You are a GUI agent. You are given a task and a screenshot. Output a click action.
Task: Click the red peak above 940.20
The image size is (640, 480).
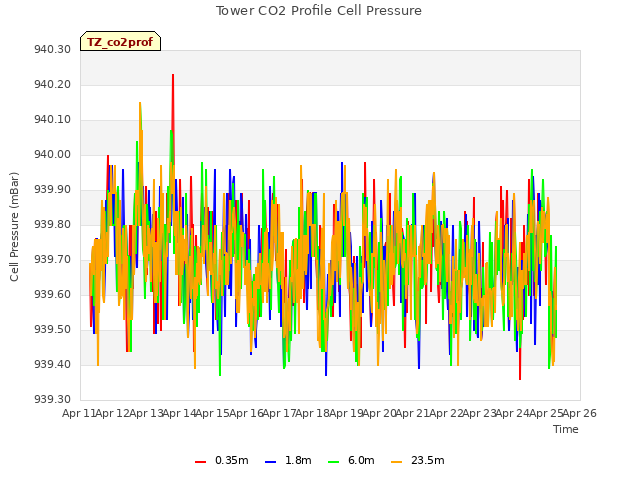click(173, 76)
